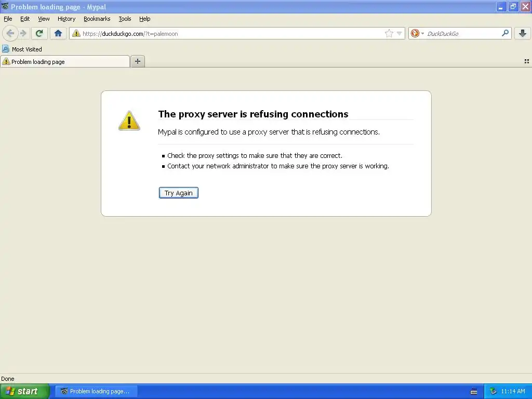This screenshot has height=399, width=532.
Task: Open the History menu
Action: coord(66,19)
